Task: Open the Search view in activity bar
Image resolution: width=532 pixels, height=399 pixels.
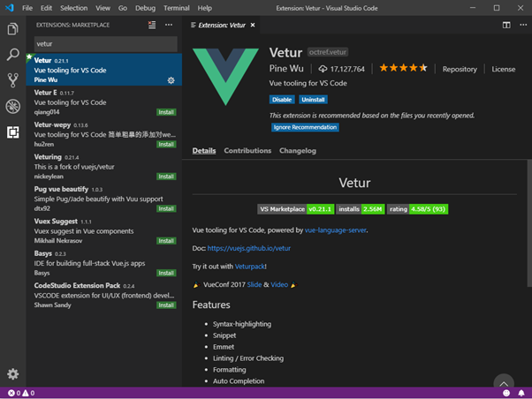Action: pos(13,55)
